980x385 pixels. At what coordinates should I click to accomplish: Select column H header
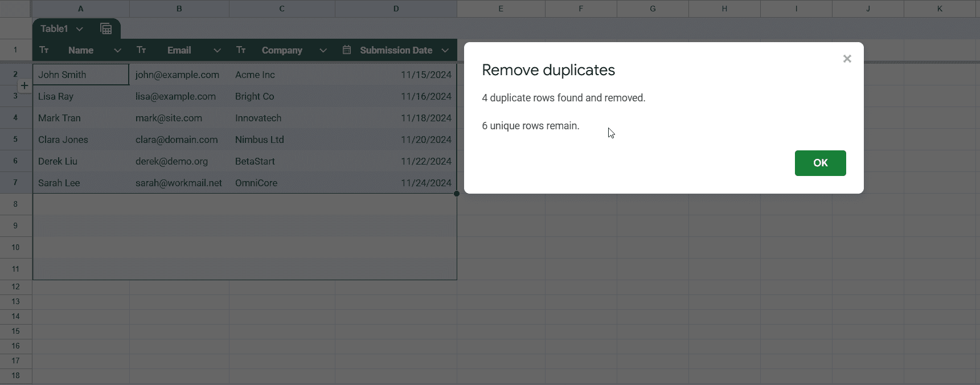click(x=724, y=9)
